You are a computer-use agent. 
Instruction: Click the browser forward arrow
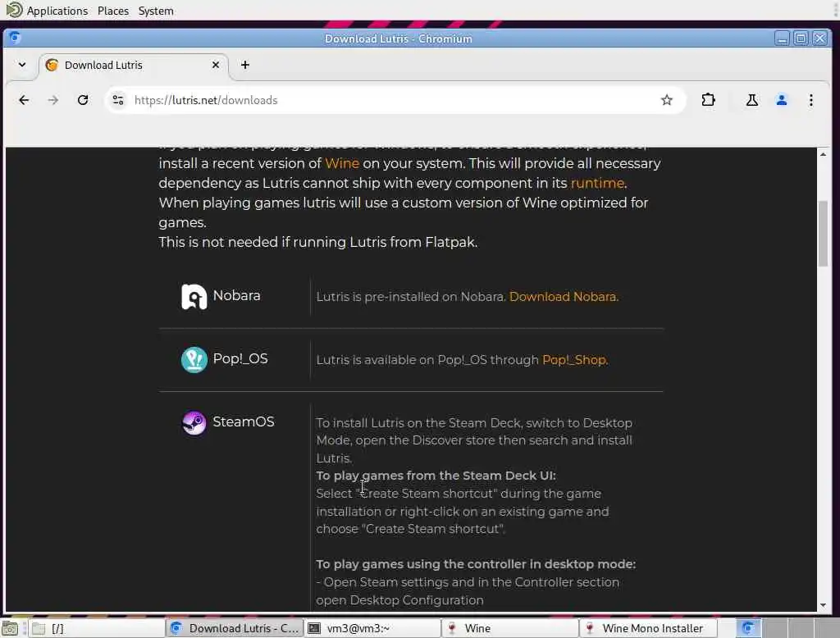(53, 100)
